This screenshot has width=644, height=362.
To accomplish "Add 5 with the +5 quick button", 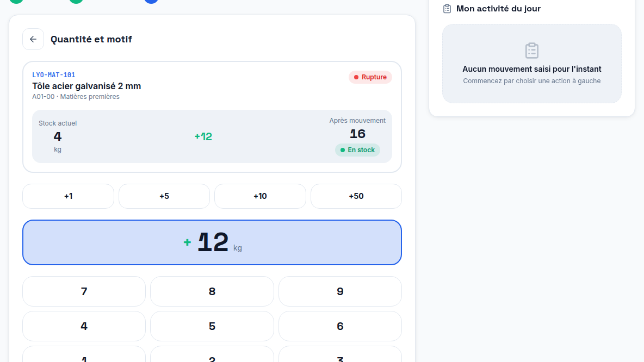I will click(164, 196).
